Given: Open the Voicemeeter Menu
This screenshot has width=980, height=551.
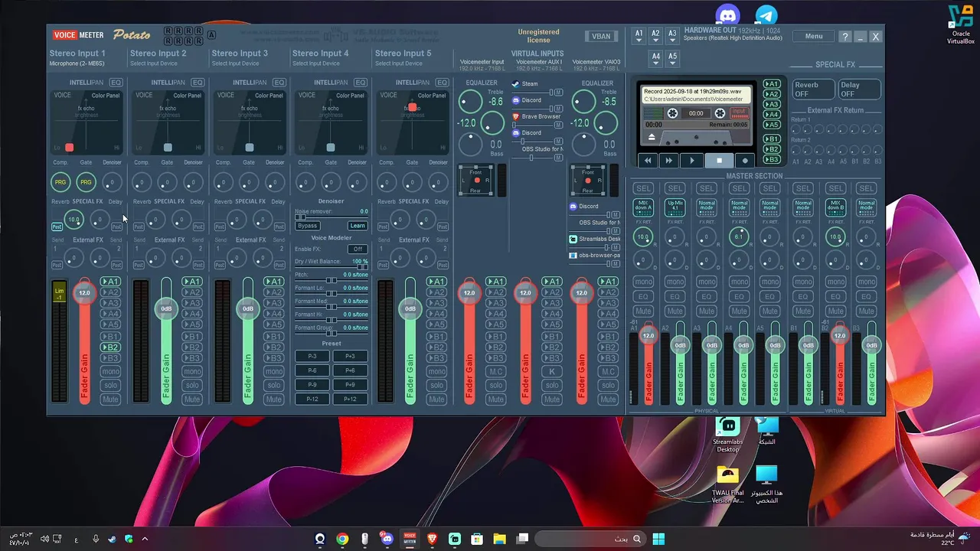Looking at the screenshot, I should click(x=814, y=36).
